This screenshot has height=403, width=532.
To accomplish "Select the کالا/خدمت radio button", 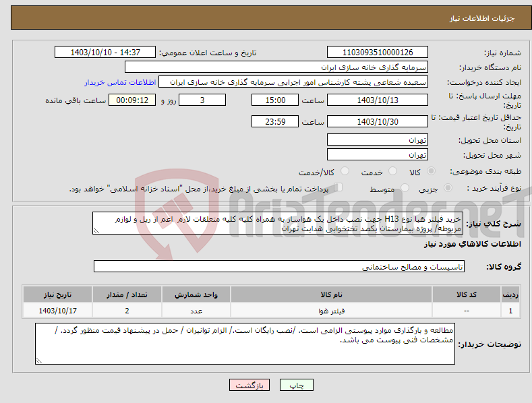I will (345, 171).
